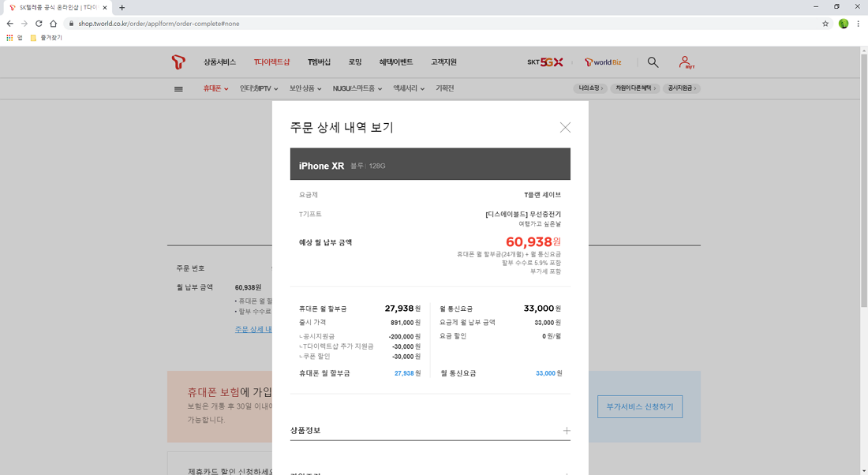This screenshot has width=868, height=475.
Task: Click the 나의쇼핑 shortcut button
Action: point(590,88)
